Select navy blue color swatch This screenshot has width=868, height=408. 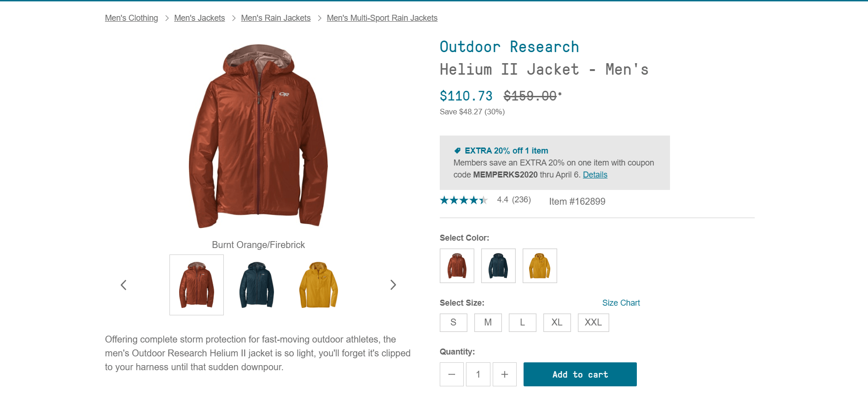coord(498,266)
